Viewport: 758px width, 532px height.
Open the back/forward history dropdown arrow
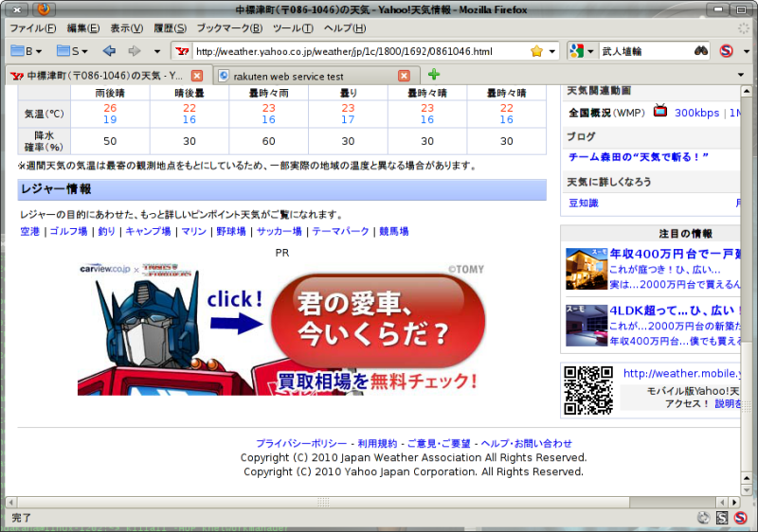tap(157, 51)
